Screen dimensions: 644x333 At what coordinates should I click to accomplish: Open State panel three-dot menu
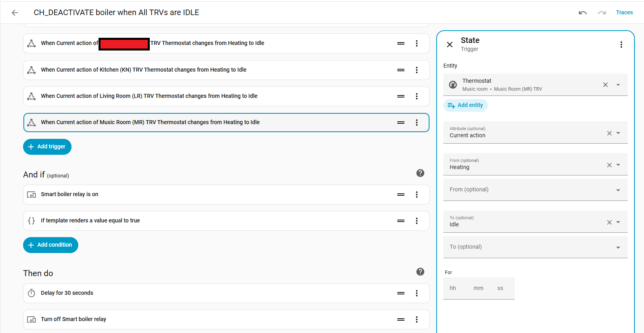pyautogui.click(x=621, y=45)
